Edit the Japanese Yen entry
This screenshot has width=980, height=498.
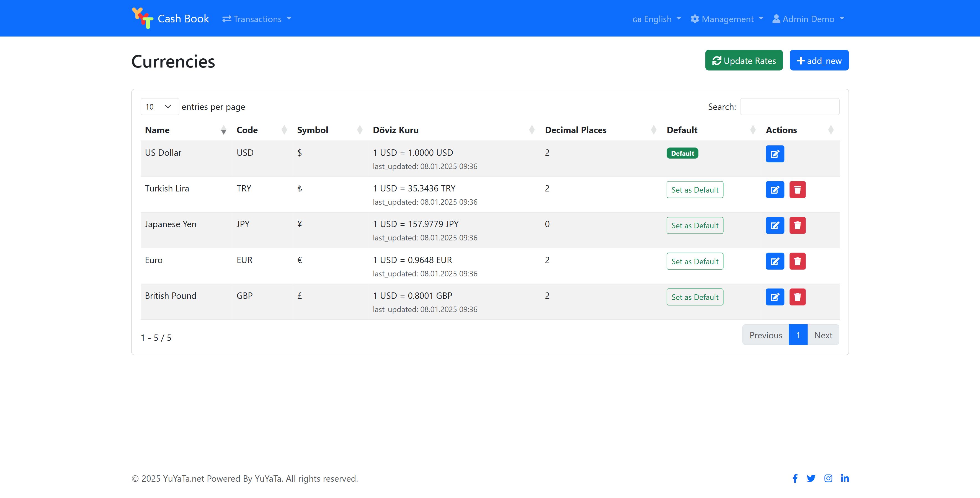coord(775,225)
